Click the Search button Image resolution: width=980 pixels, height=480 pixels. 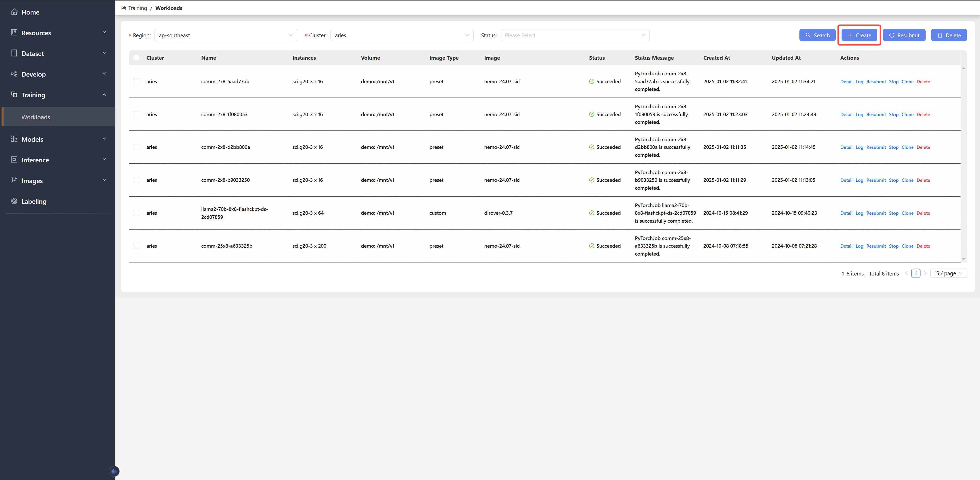(817, 35)
